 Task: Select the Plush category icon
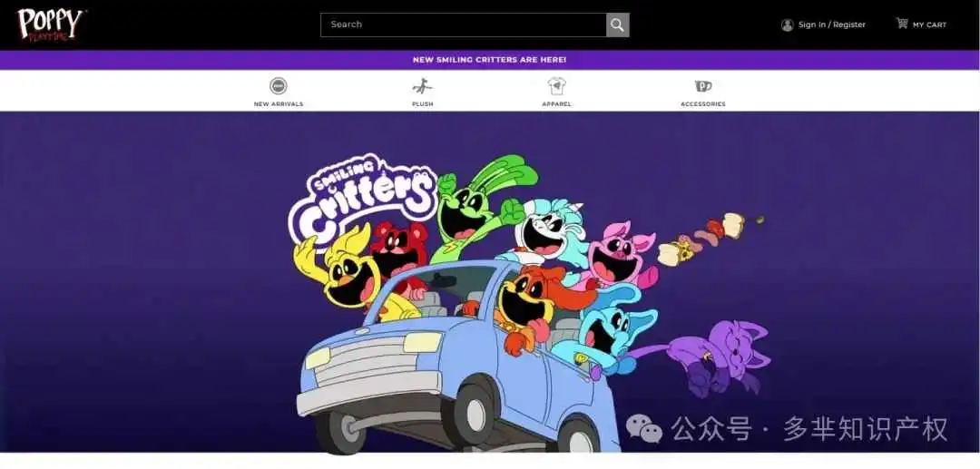coord(422,86)
